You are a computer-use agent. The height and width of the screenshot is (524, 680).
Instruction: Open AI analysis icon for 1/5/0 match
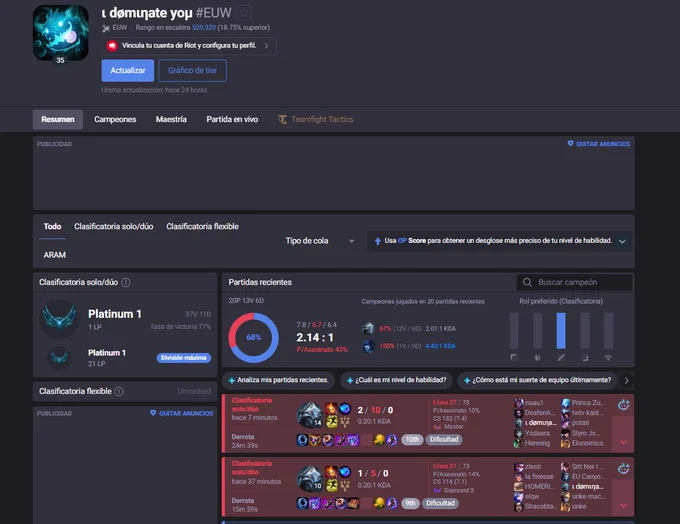[x=624, y=468]
